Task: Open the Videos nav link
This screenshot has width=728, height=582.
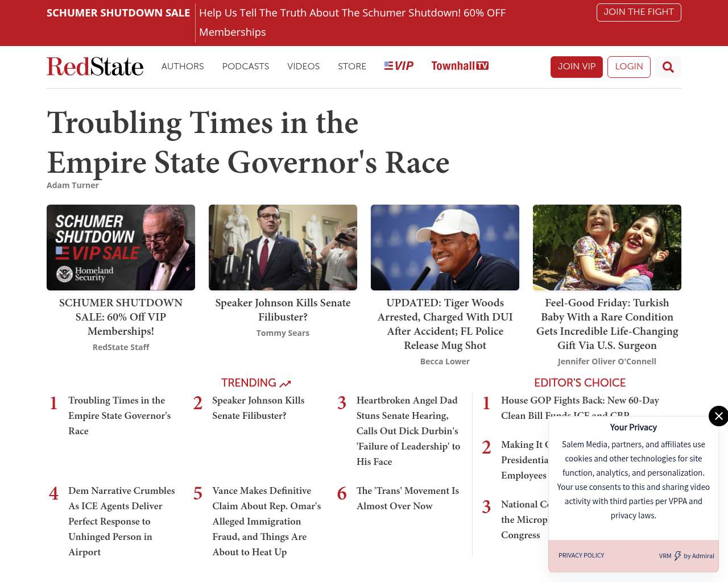Action: pos(303,66)
